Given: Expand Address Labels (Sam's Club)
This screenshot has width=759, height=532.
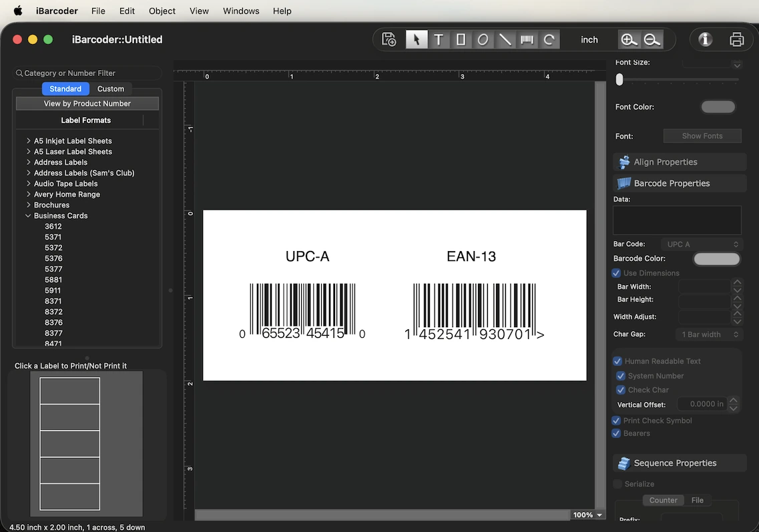Looking at the screenshot, I should pos(29,173).
